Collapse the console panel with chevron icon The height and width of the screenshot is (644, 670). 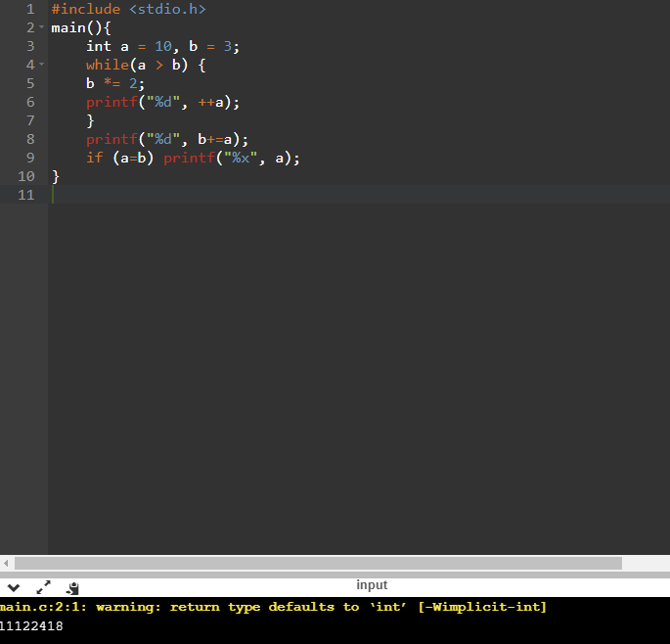tap(14, 588)
